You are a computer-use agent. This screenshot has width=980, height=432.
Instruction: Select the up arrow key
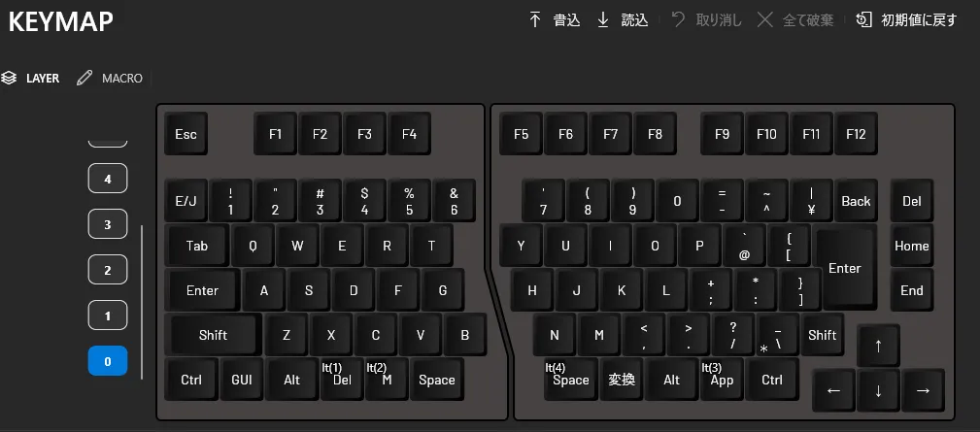pyautogui.click(x=878, y=346)
